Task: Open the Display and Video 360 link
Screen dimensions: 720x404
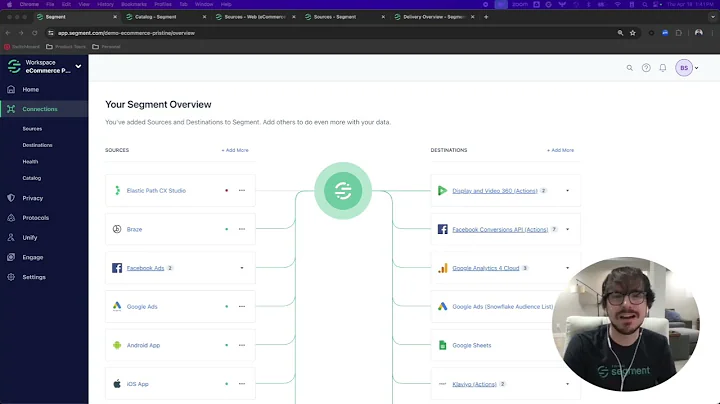Action: click(x=495, y=191)
